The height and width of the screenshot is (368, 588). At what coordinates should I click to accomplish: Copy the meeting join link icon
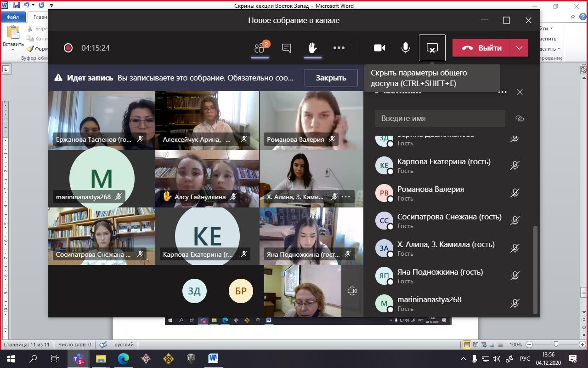click(520, 118)
